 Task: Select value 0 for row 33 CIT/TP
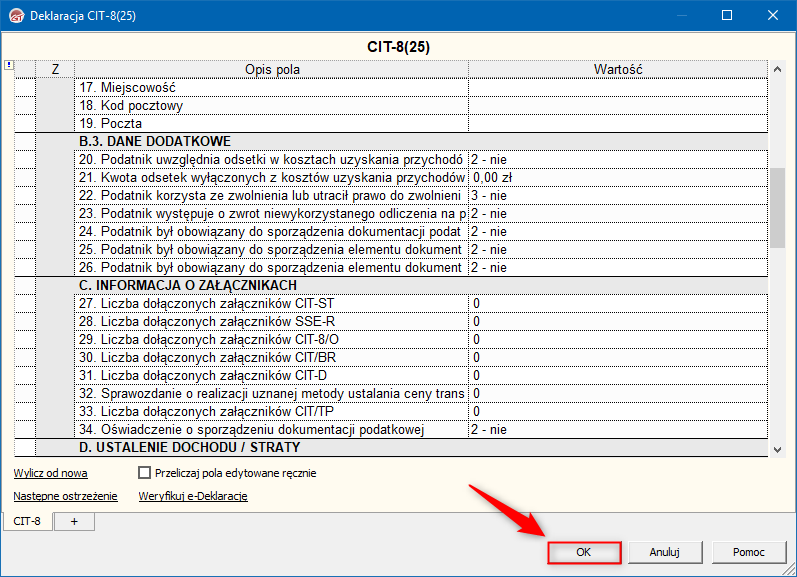click(618, 411)
